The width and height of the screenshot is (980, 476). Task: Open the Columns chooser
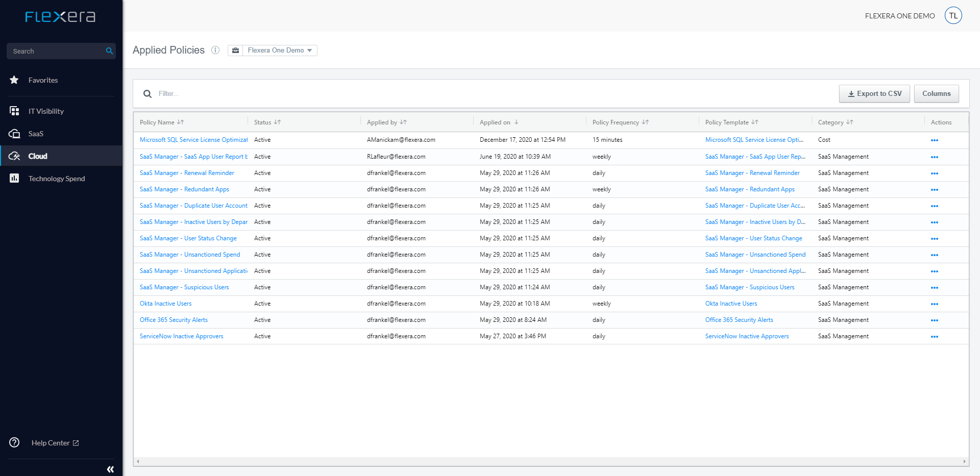(936, 94)
